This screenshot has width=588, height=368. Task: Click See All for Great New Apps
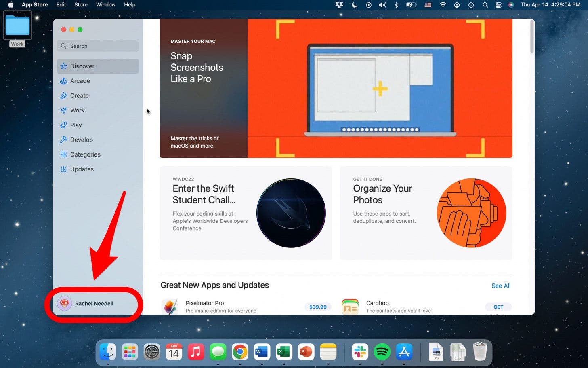501,286
